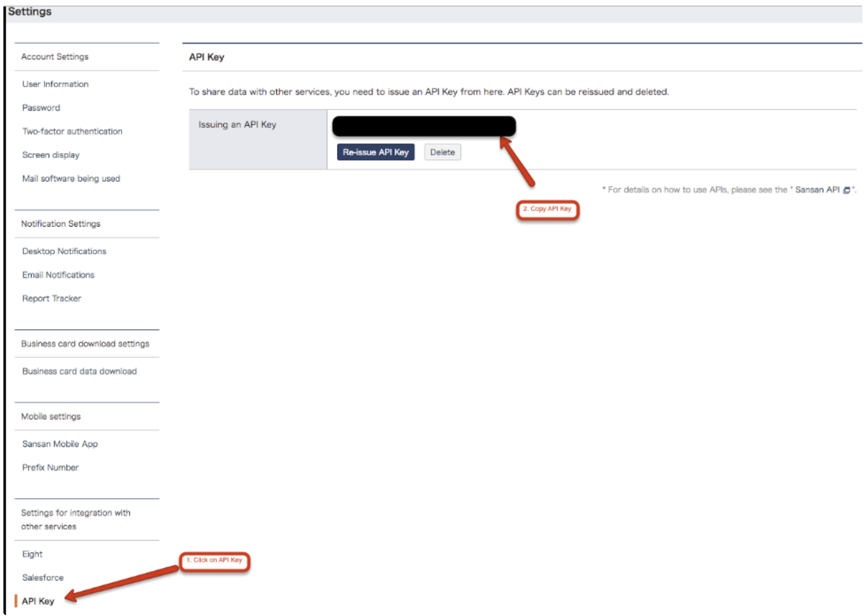868x616 pixels.
Task: Open User Information settings
Action: [x=55, y=84]
